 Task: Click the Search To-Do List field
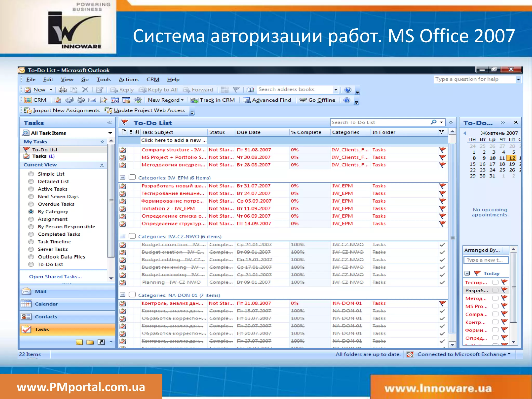[380, 122]
